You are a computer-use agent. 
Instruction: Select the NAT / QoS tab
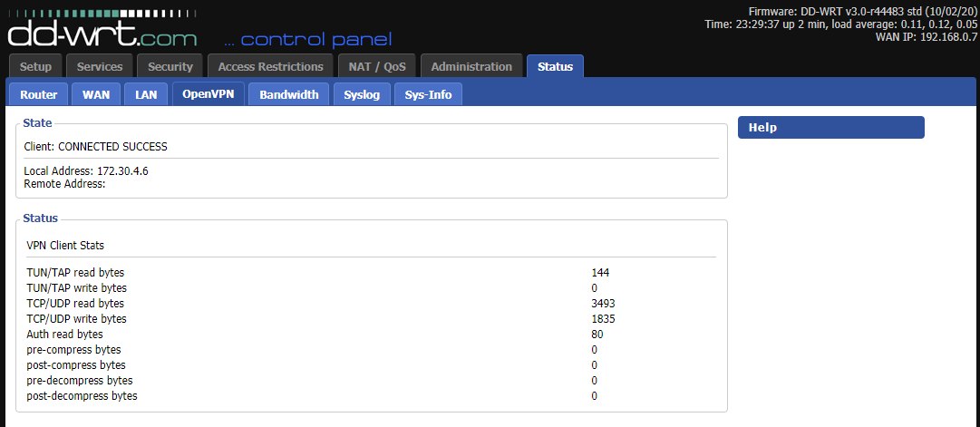coord(377,66)
